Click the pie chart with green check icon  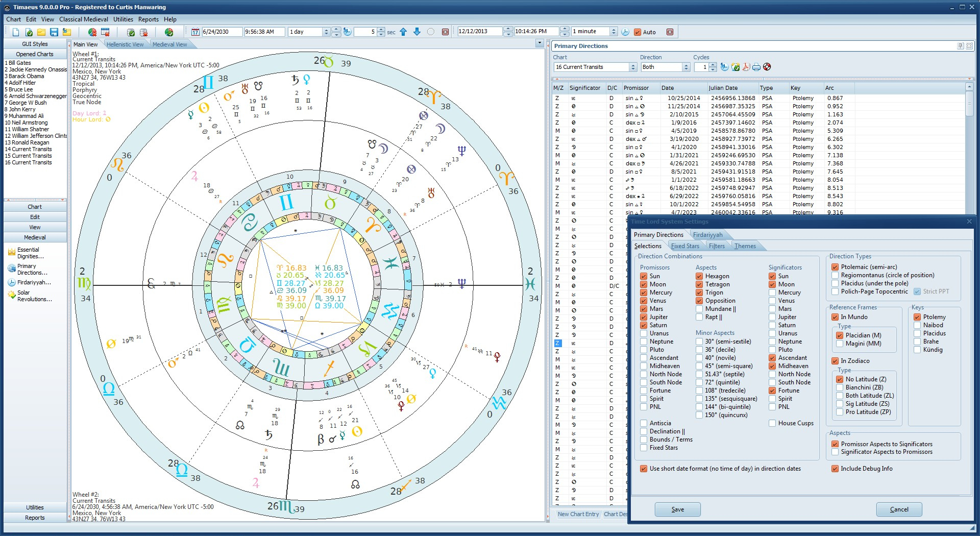[x=169, y=32]
